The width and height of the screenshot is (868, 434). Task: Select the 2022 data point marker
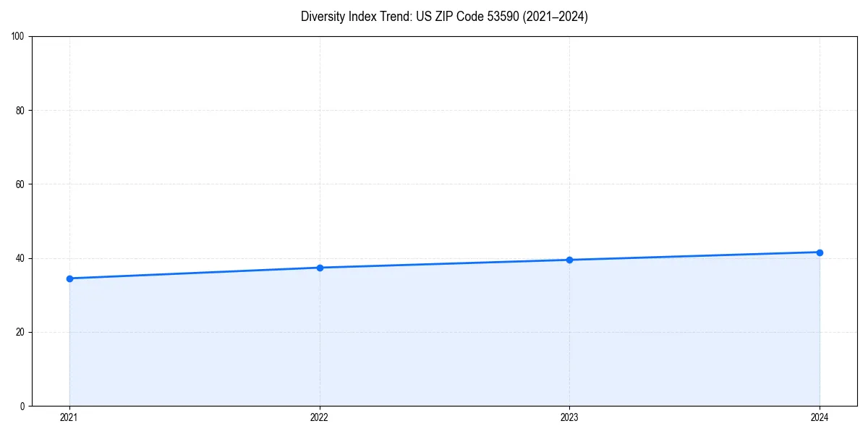[320, 267]
